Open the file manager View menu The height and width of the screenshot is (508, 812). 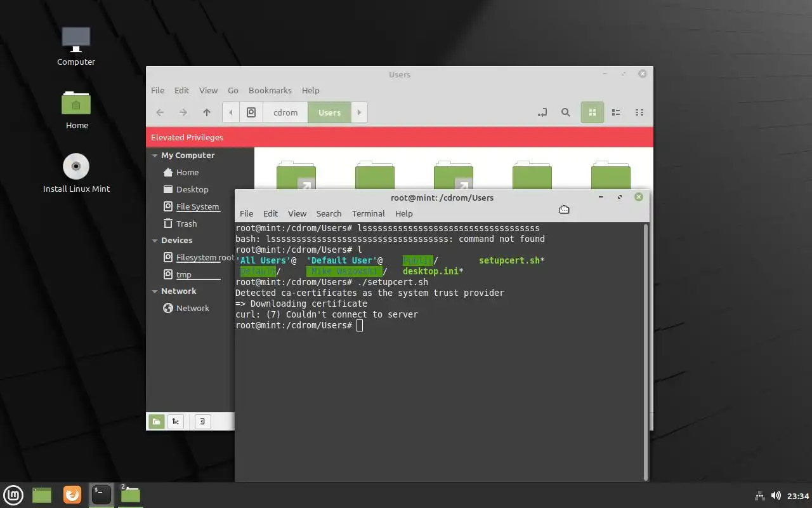point(209,90)
